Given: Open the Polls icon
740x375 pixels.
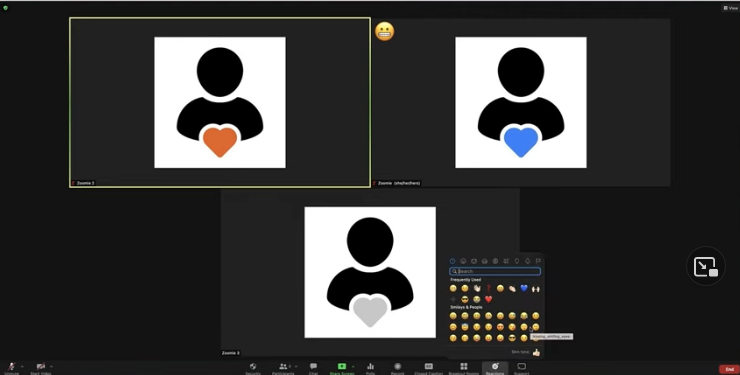Looking at the screenshot, I should tap(370, 368).
